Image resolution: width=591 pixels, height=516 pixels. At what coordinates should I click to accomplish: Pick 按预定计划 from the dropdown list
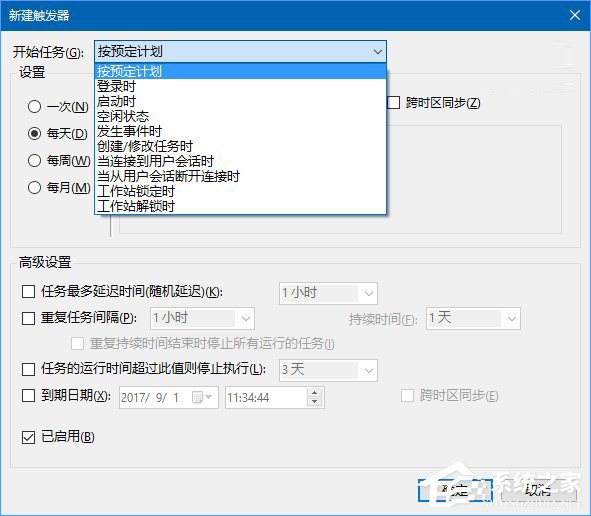[240, 71]
